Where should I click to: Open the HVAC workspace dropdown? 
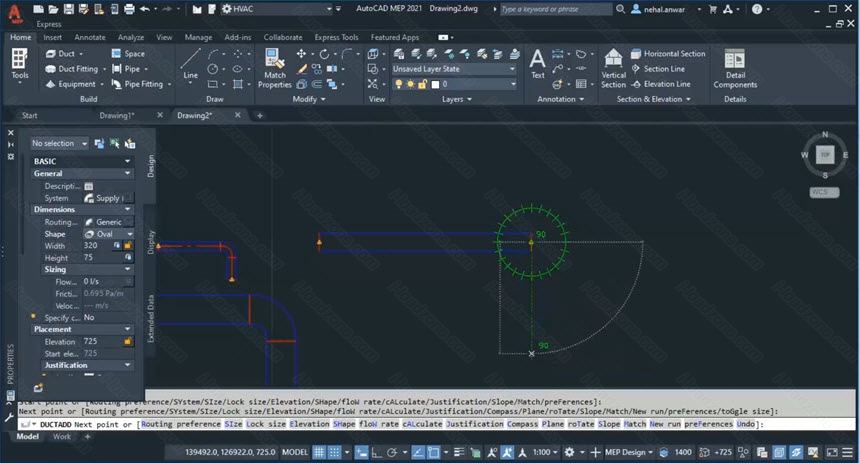pyautogui.click(x=329, y=9)
